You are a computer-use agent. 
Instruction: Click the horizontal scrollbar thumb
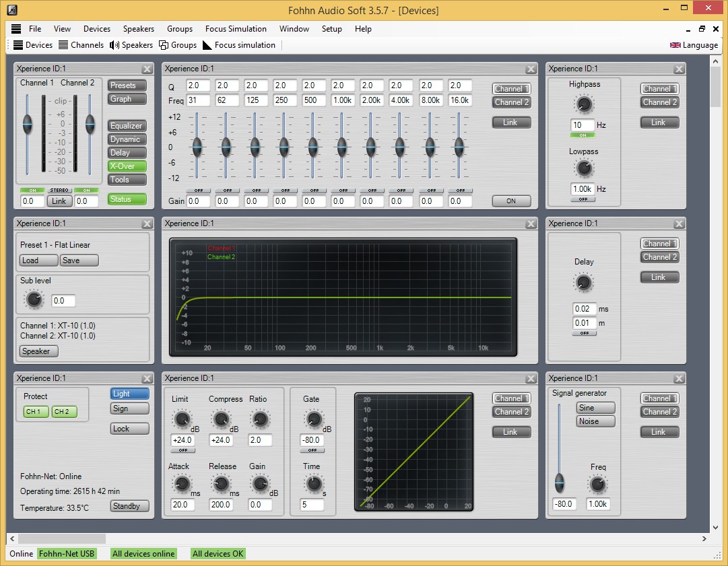pos(62,538)
